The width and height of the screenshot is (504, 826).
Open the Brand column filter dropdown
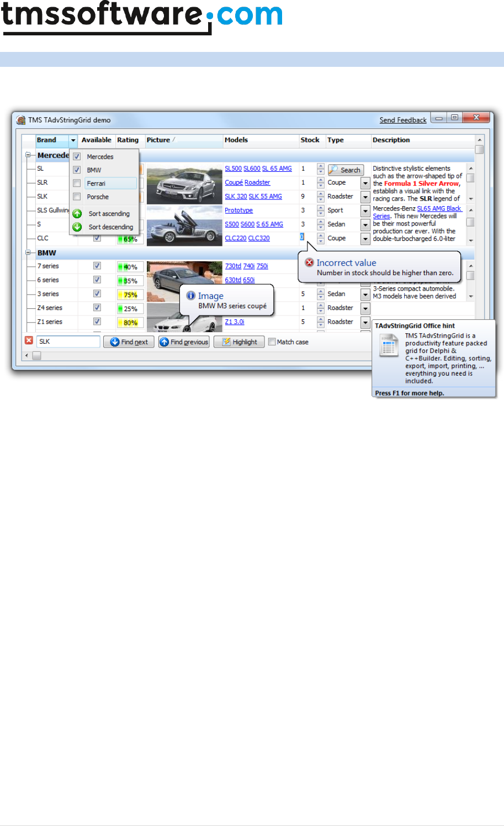click(73, 140)
